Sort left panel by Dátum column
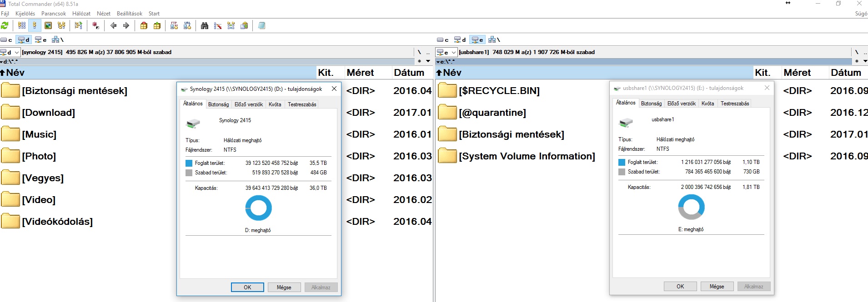 (412, 73)
